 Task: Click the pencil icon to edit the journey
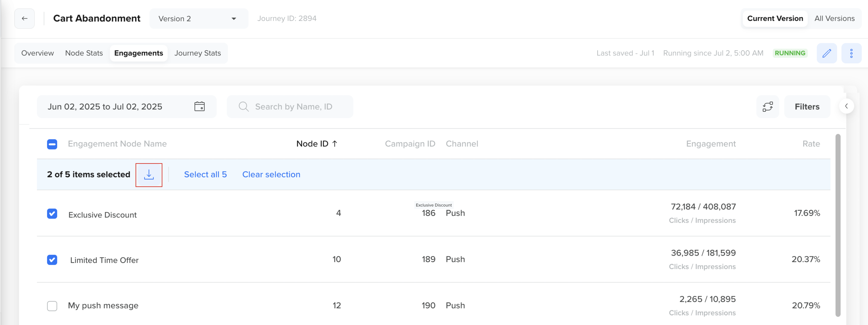click(827, 53)
